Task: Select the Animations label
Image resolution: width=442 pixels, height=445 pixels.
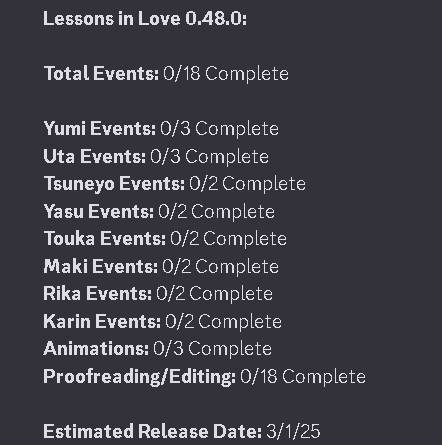Action: [x=96, y=349]
